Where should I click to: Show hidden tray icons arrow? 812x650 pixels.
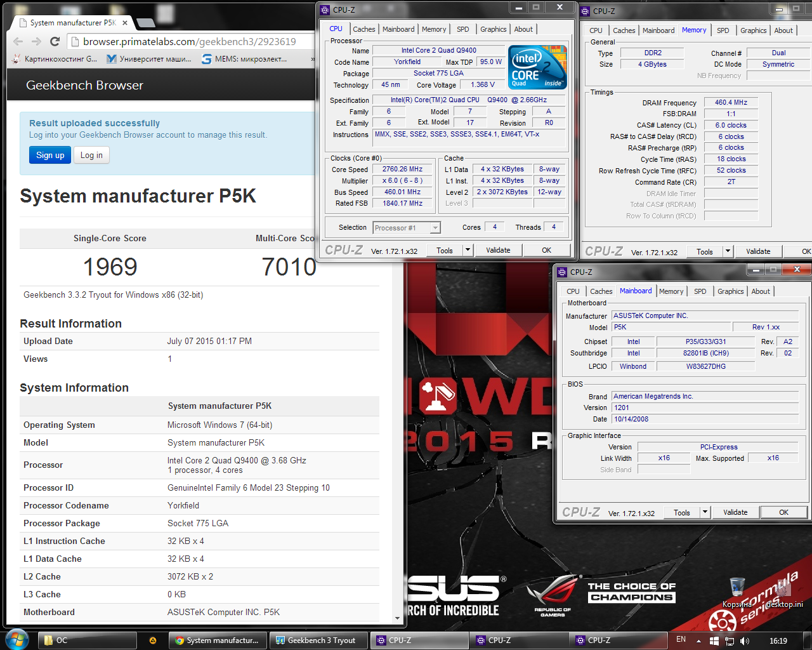(698, 640)
